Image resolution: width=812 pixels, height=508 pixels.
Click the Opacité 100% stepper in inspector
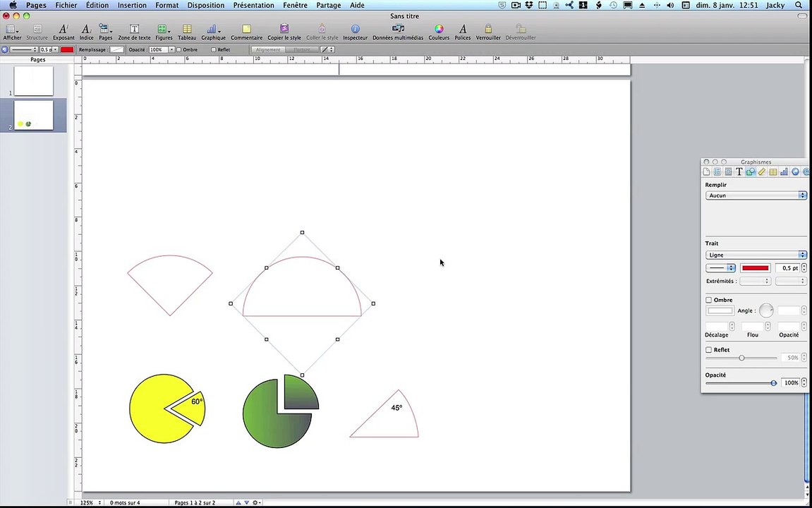[x=804, y=382]
